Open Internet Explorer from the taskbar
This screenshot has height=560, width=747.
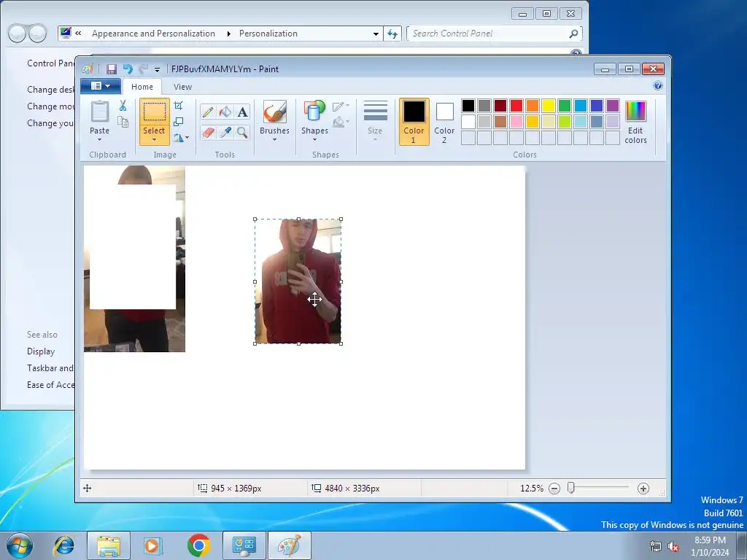click(64, 545)
